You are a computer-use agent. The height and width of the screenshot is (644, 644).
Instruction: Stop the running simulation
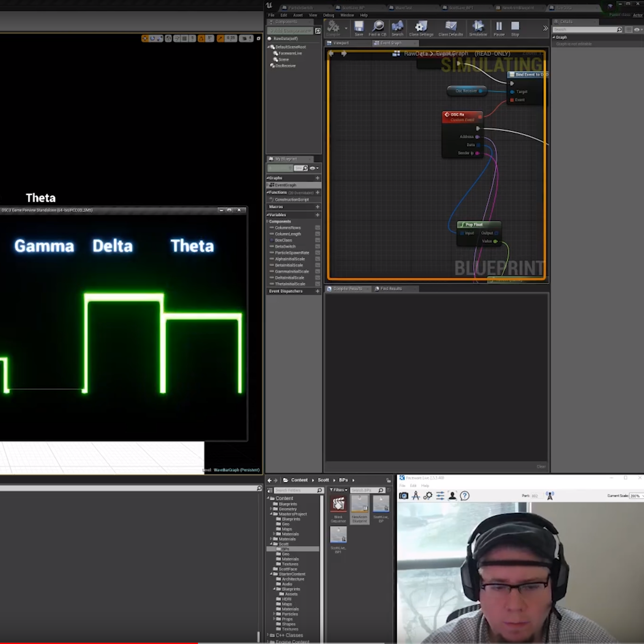pyautogui.click(x=515, y=28)
